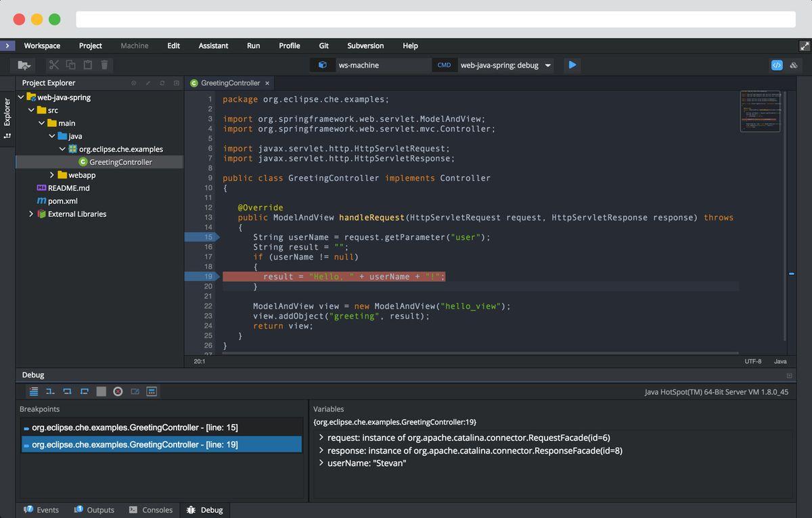The image size is (812, 518).
Task: Click the Copy icon in toolbar
Action: click(71, 65)
